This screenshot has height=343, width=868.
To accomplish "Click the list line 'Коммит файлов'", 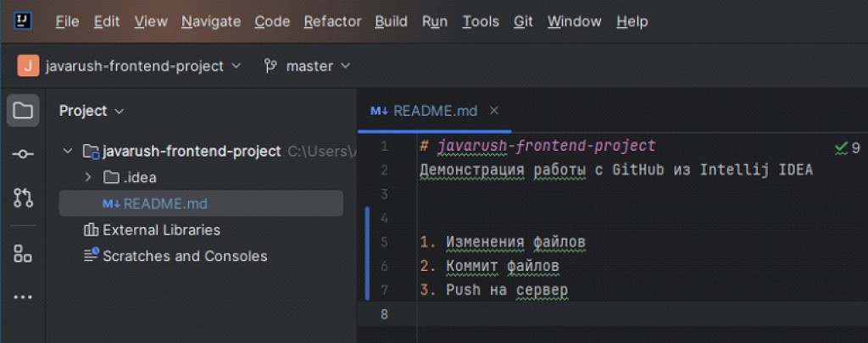I will 502,266.
